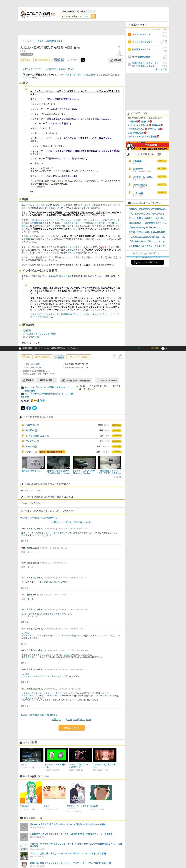Open 府中牝馬ステークス in trending words
The width and height of the screenshot is (186, 868).
coord(141,49)
